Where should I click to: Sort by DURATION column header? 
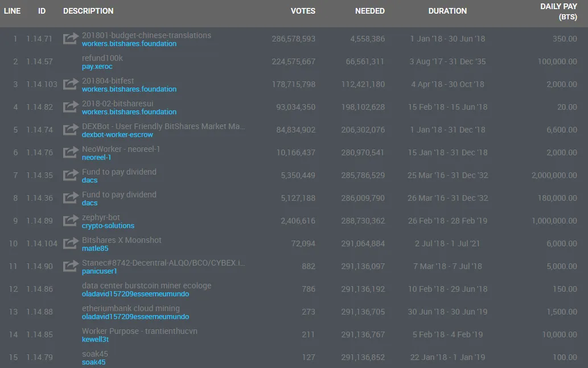[x=447, y=11]
